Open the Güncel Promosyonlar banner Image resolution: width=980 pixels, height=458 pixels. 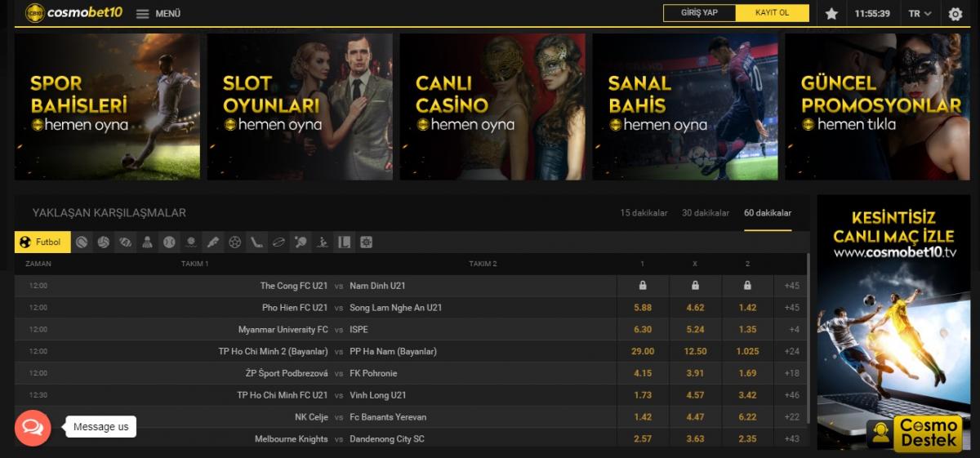[x=878, y=107]
